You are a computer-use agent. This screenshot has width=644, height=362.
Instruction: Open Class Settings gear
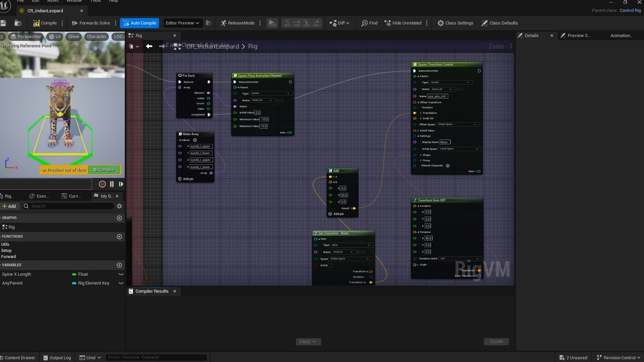pyautogui.click(x=455, y=23)
